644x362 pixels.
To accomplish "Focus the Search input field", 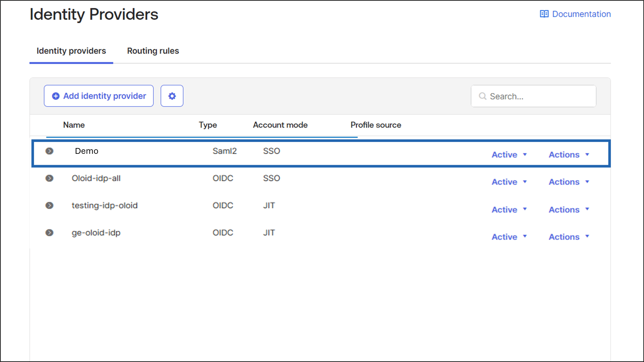I will click(x=533, y=96).
